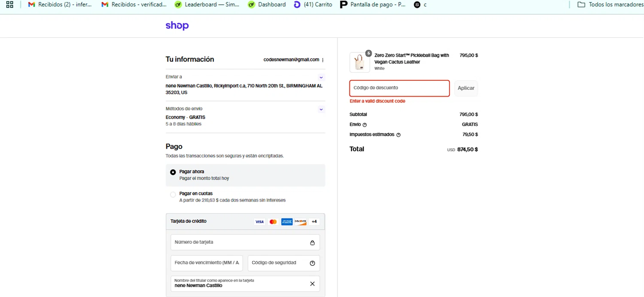
Task: Open the Pantalla de pago bookmark
Action: pyautogui.click(x=373, y=5)
